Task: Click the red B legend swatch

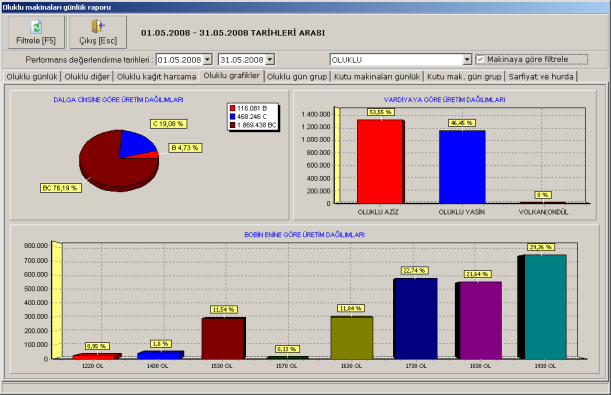Action: [233, 108]
